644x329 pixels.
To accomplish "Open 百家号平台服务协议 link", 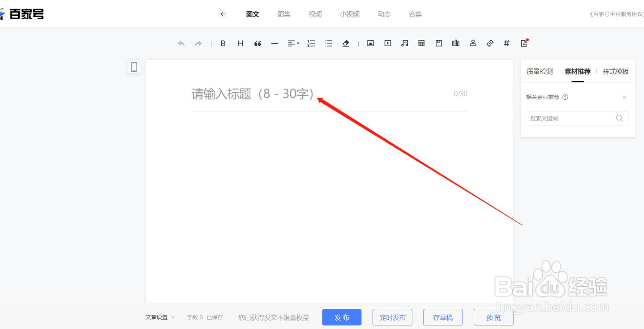I will [617, 14].
